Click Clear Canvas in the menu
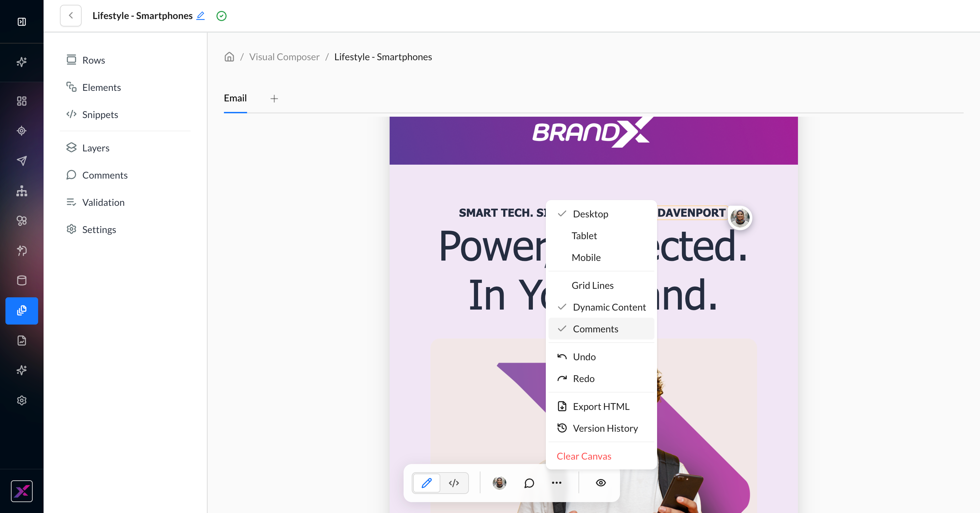The image size is (980, 513). pyautogui.click(x=601, y=456)
